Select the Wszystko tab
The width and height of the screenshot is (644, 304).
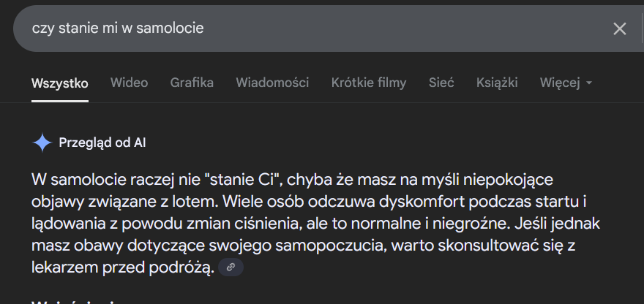[60, 83]
